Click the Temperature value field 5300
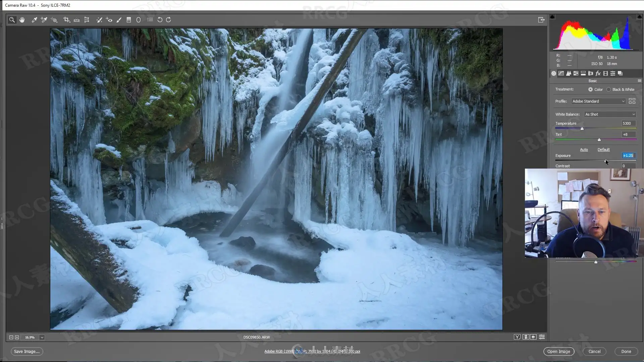 pos(629,123)
